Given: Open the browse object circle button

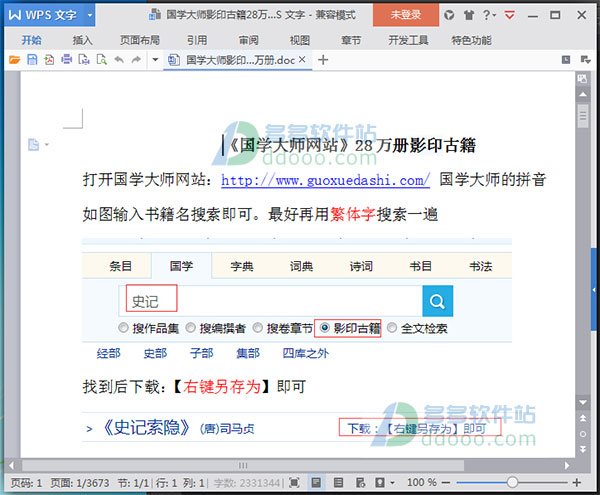Looking at the screenshot, I should pyautogui.click(x=582, y=434).
